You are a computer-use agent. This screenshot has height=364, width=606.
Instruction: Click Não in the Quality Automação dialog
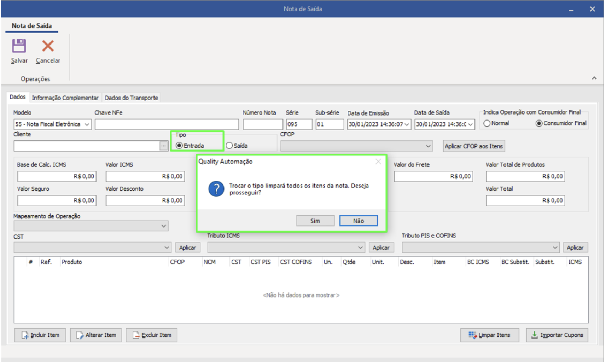[x=359, y=221]
